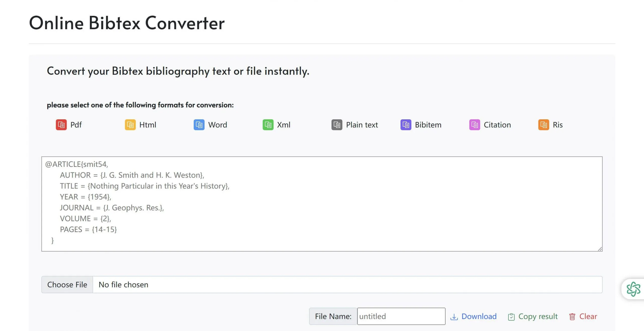
Task: Click the pink Citation format icon
Action: (475, 125)
